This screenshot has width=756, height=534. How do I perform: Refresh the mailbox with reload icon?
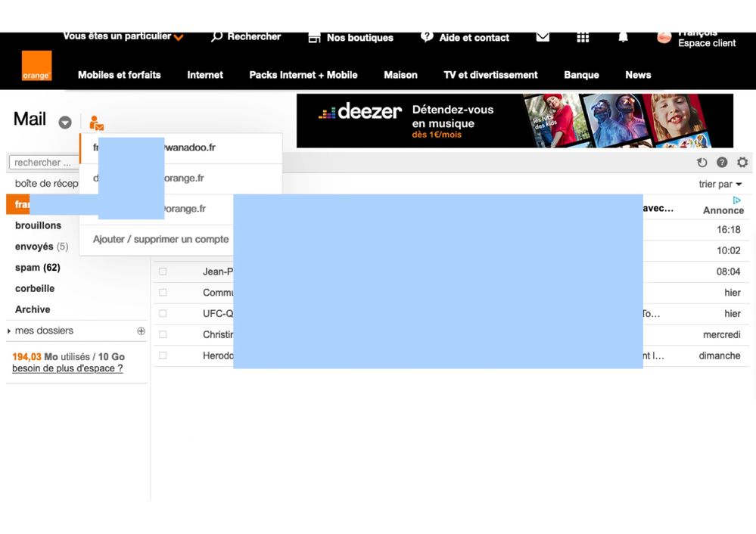(x=702, y=163)
